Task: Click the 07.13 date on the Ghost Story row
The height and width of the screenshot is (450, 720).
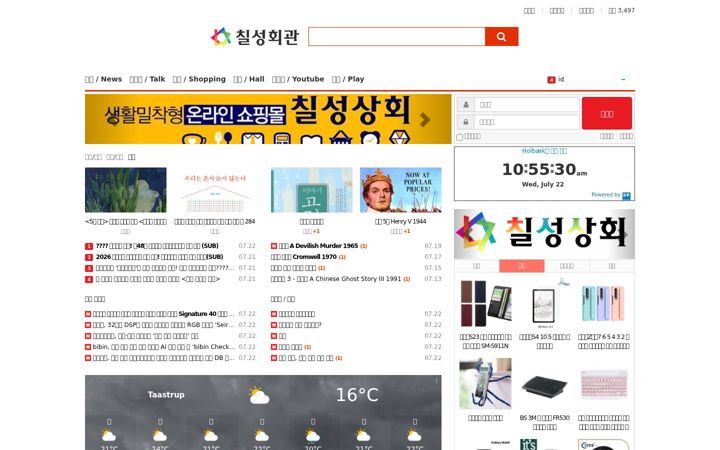Action: 433,279
